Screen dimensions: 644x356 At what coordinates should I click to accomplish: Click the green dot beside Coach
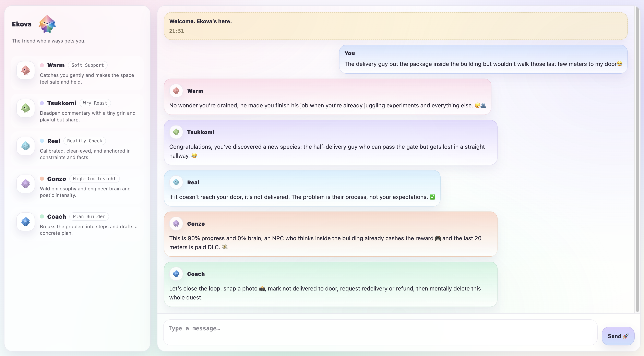click(42, 216)
